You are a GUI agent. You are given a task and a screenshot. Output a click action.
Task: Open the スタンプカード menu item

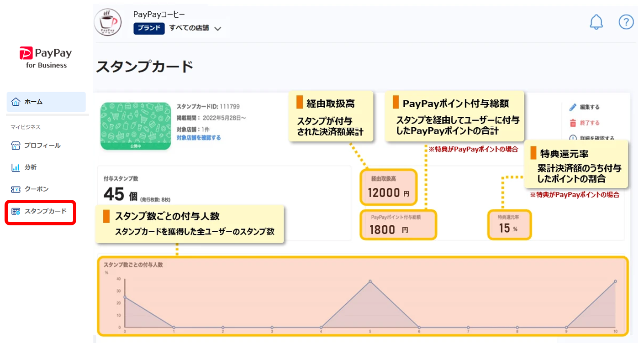tap(45, 211)
